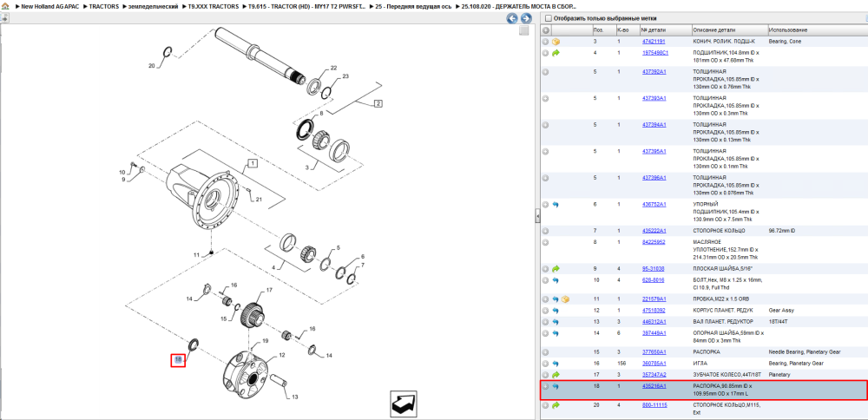
Task: Click the blue arrow icon for part 360785A1
Action: 556,364
